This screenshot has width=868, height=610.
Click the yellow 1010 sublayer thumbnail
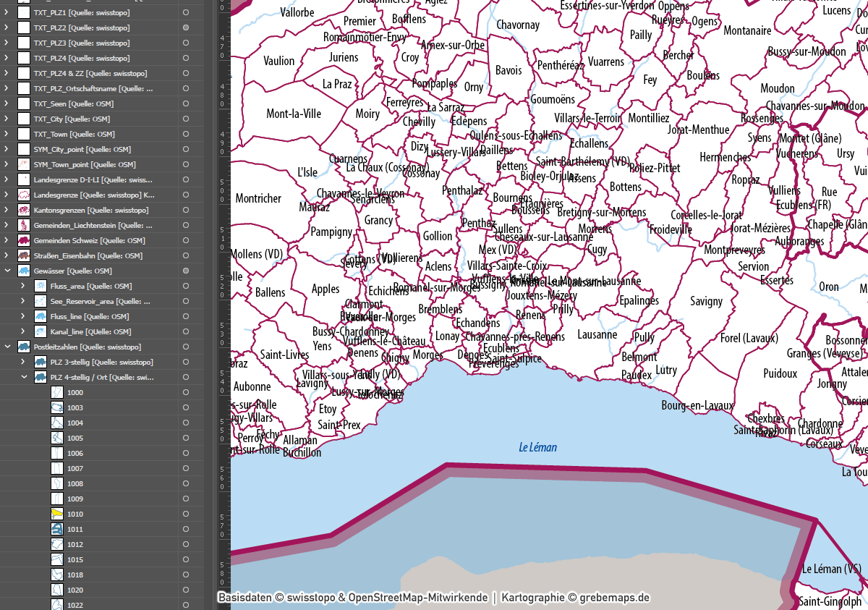coord(57,514)
